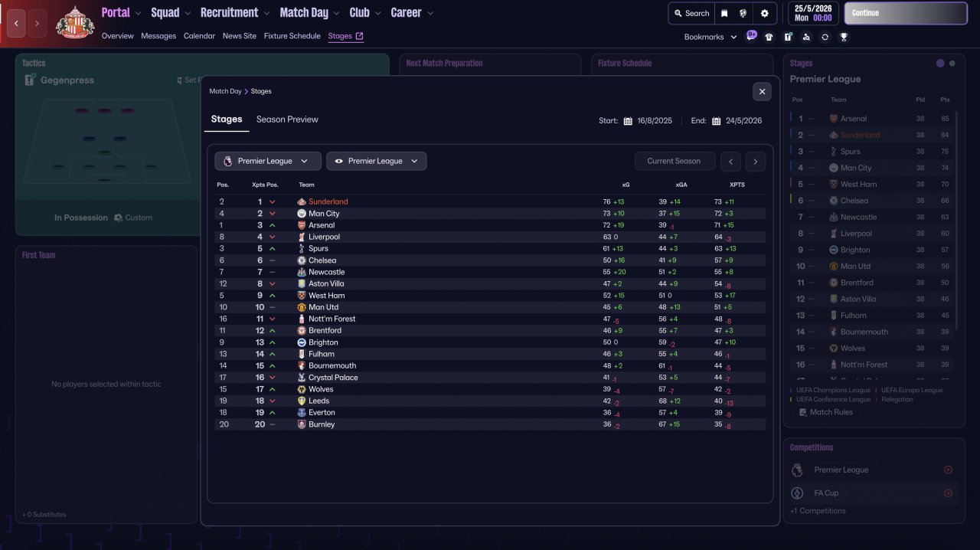Select second page dot in Stages widget
This screenshot has width=980, height=550.
pos(952,64)
